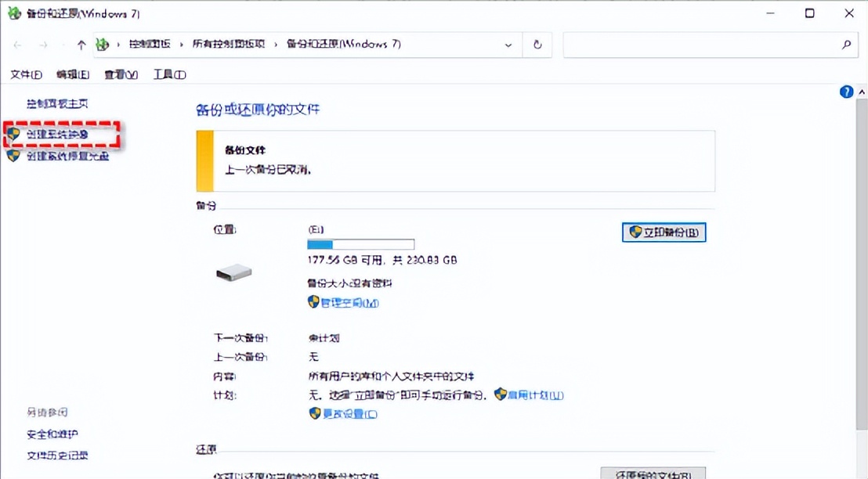The image size is (868, 479).
Task: Click the back navigation arrow
Action: (x=17, y=45)
